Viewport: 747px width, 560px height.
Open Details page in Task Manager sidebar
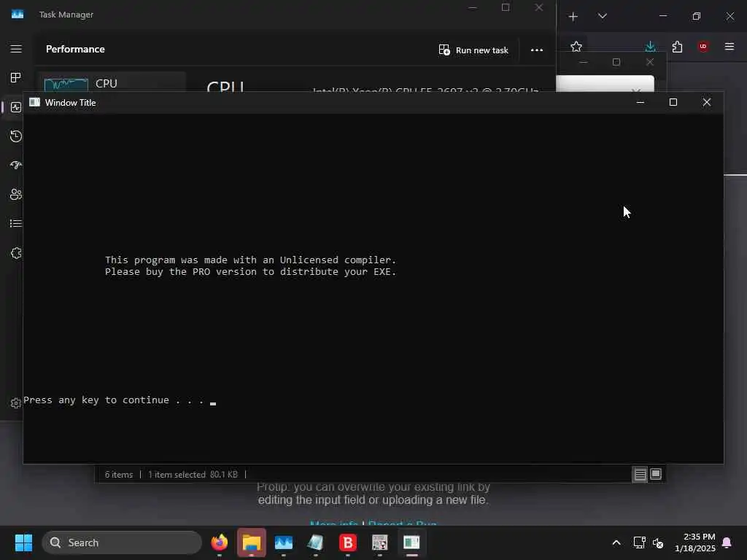pyautogui.click(x=16, y=223)
